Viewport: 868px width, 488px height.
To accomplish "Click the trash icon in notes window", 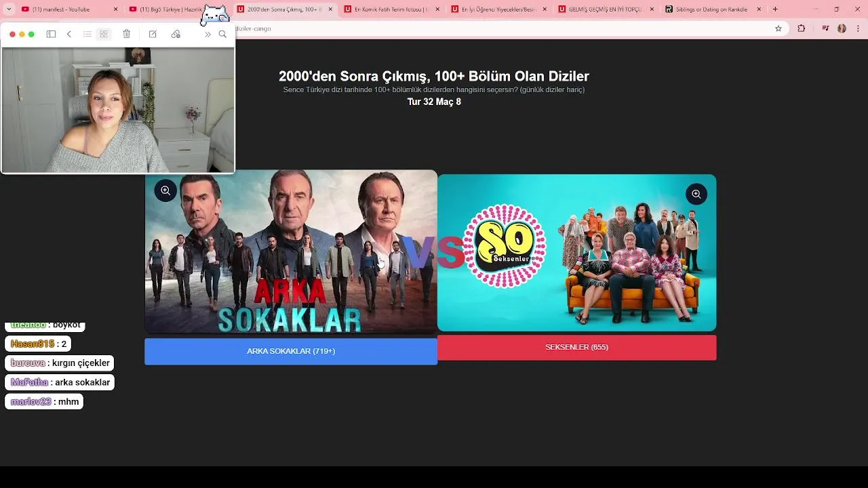I will pyautogui.click(x=127, y=34).
